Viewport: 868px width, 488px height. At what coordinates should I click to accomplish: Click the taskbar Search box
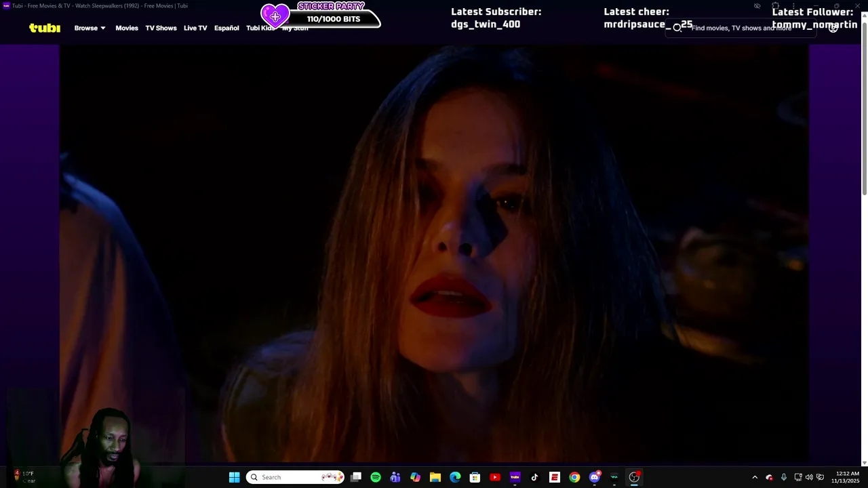(295, 477)
